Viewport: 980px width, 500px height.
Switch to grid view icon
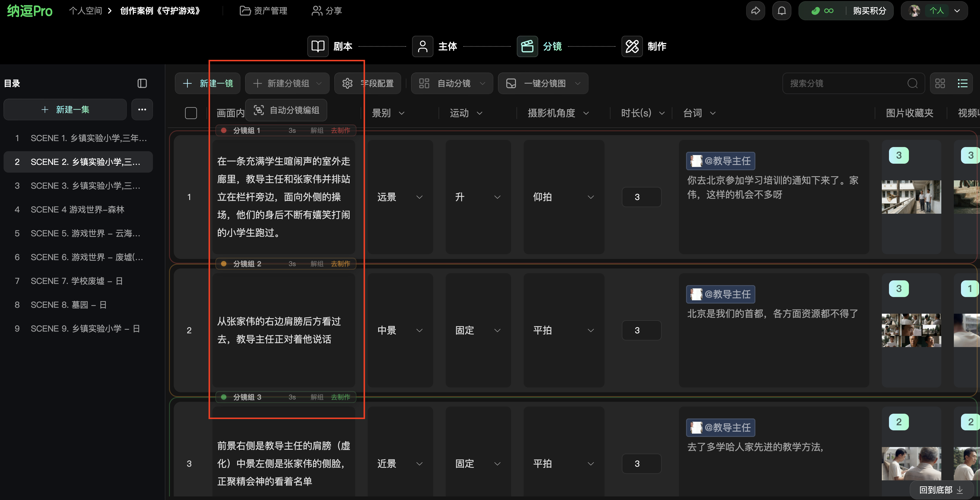pos(940,83)
